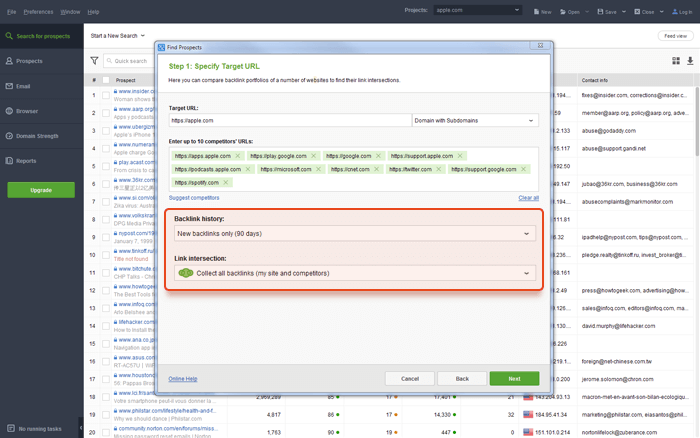Open the File menu

(x=12, y=12)
